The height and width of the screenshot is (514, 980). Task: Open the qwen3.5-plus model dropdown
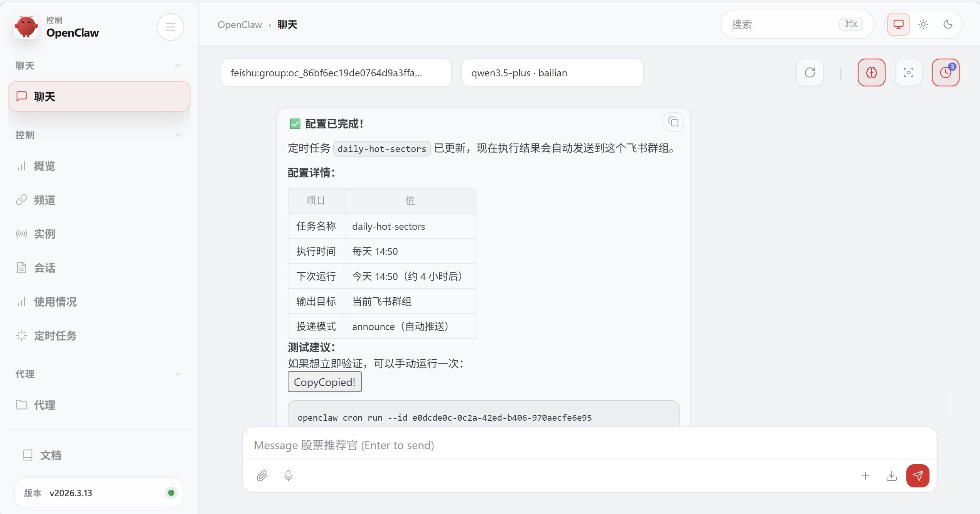tap(552, 73)
